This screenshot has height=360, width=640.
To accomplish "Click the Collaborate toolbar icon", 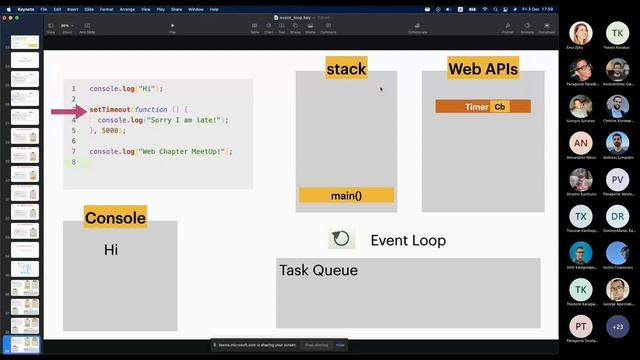I will point(418,28).
